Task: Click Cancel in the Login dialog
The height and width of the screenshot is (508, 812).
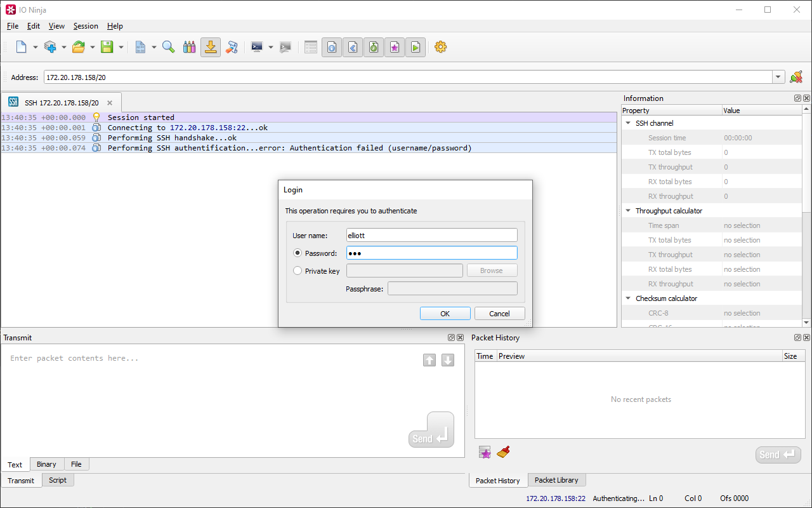Action: [499, 314]
